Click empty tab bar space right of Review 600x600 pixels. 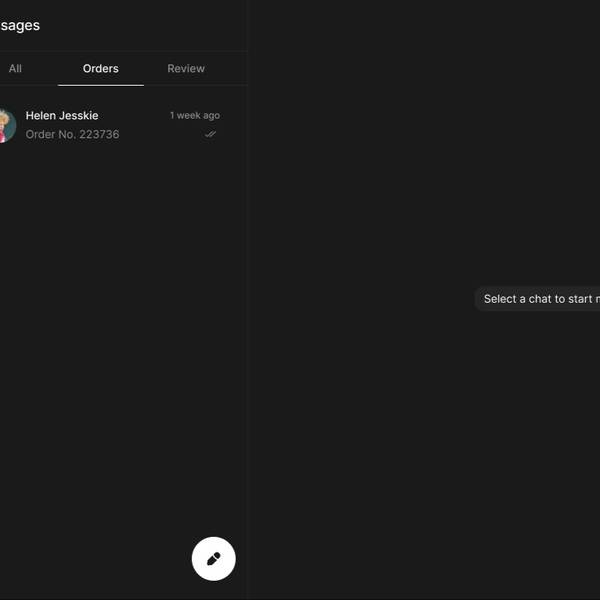tap(232, 69)
